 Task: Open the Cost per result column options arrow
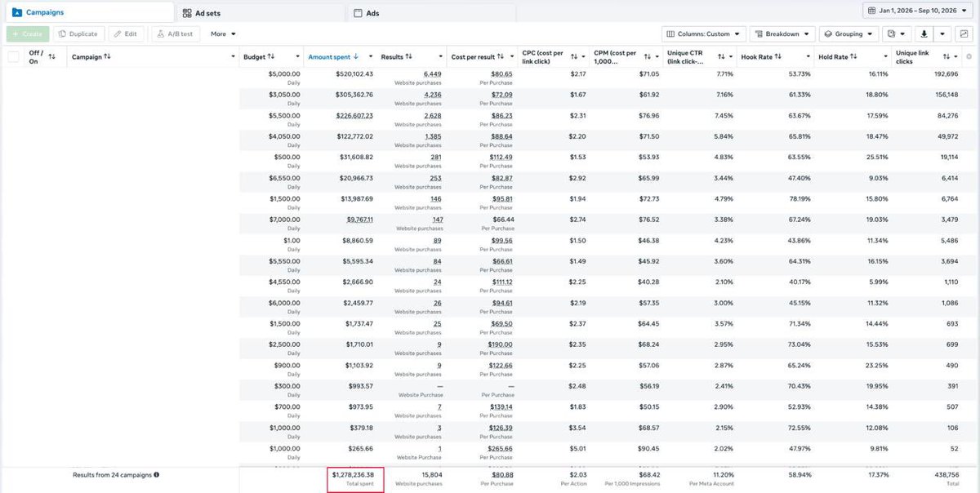pos(511,57)
